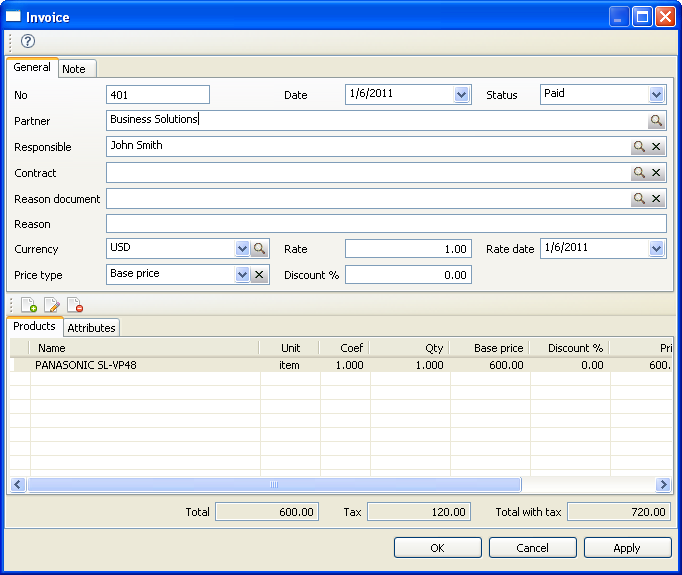Confirm invoice with OK button
The height and width of the screenshot is (575, 682).
point(437,548)
